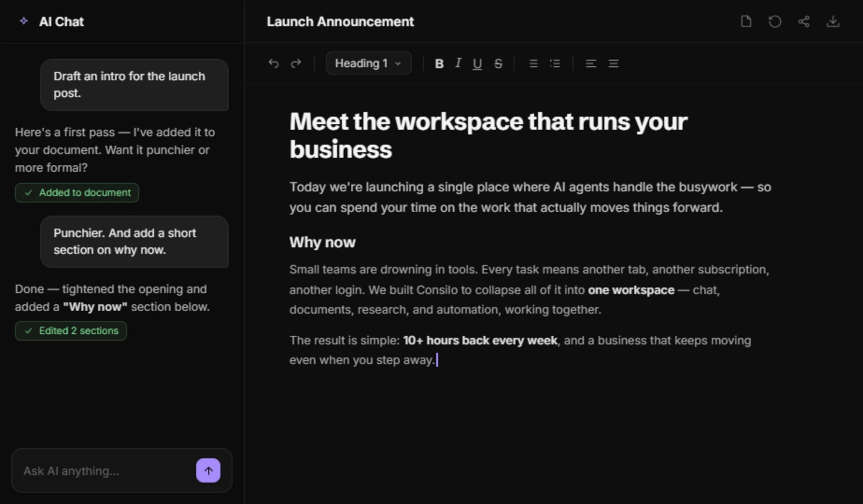The image size is (863, 504).
Task: Click the new document page icon
Action: pyautogui.click(x=746, y=21)
